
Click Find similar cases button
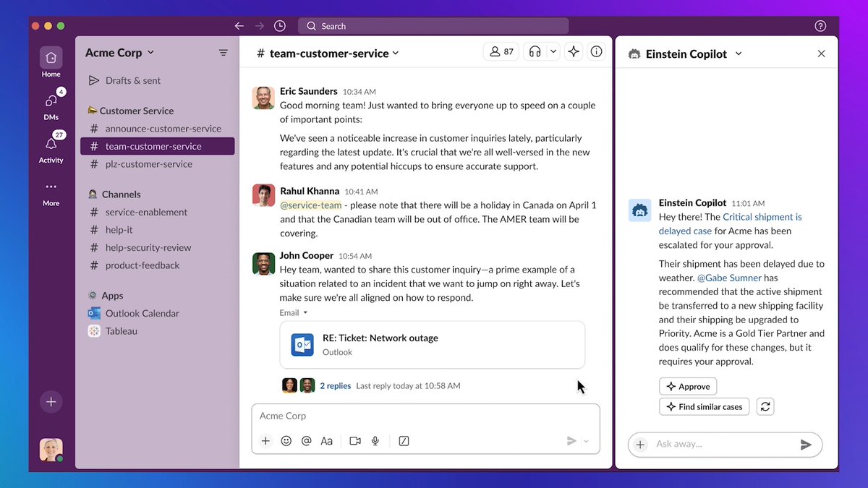click(x=705, y=407)
